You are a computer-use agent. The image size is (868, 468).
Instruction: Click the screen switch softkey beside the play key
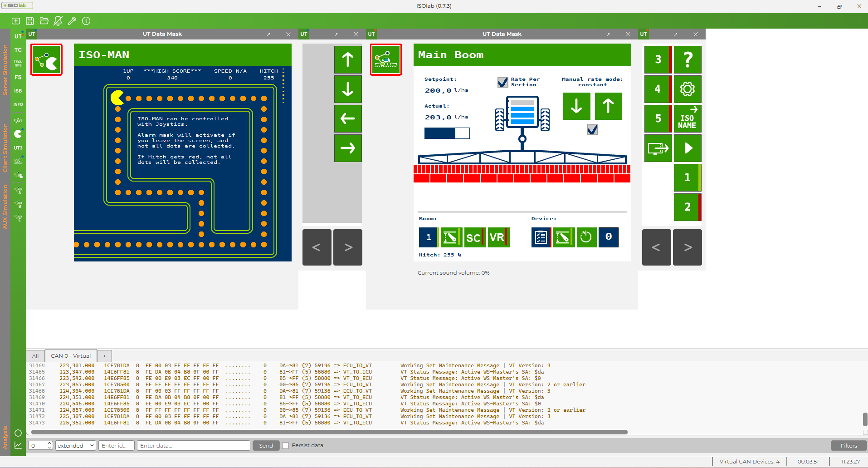point(658,148)
